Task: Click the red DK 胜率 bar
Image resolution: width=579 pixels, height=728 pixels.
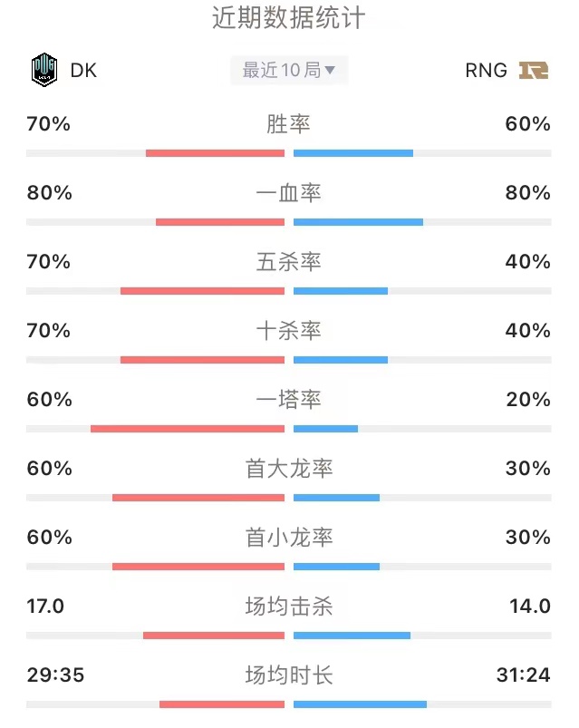Action: click(x=215, y=153)
